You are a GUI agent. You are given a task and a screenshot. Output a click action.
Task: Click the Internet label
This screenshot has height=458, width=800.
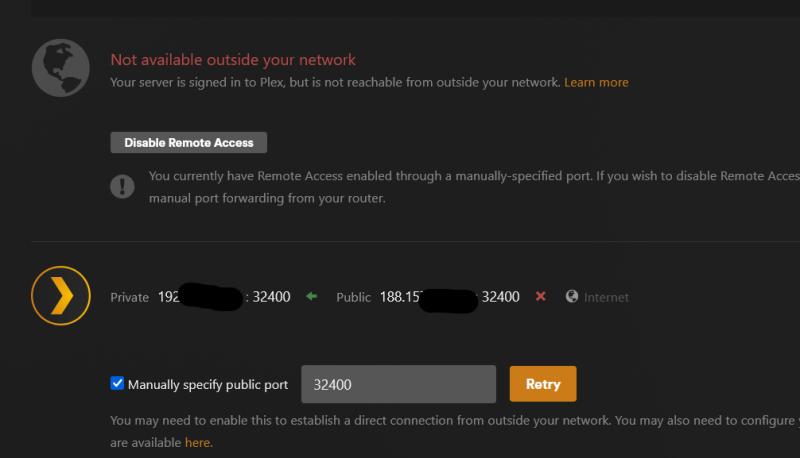coord(606,297)
